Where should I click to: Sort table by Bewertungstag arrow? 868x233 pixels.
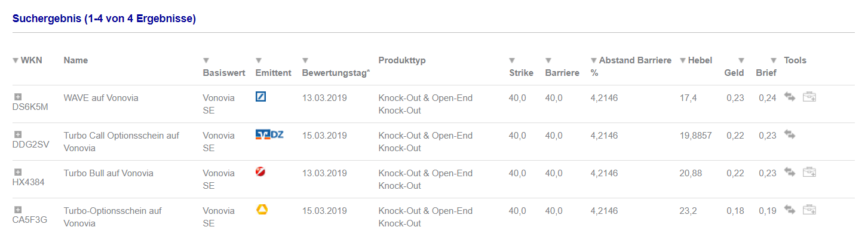coord(305,60)
